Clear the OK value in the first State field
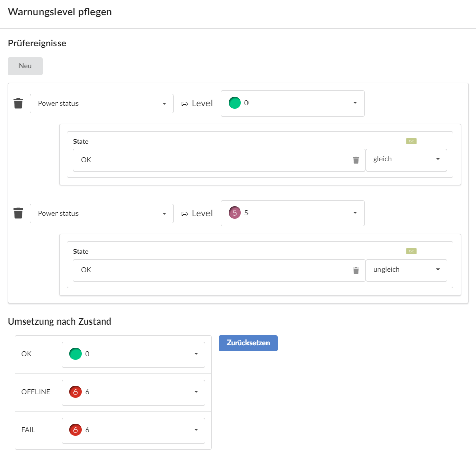 [x=356, y=160]
